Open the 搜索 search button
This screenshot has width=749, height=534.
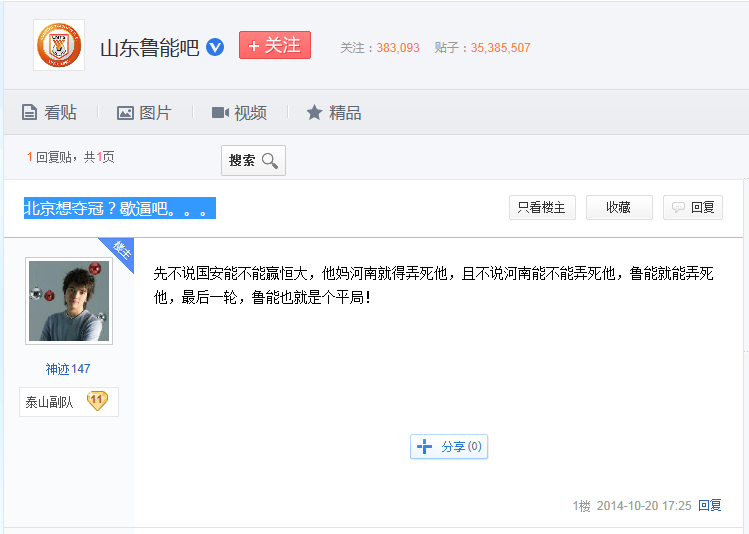253,160
